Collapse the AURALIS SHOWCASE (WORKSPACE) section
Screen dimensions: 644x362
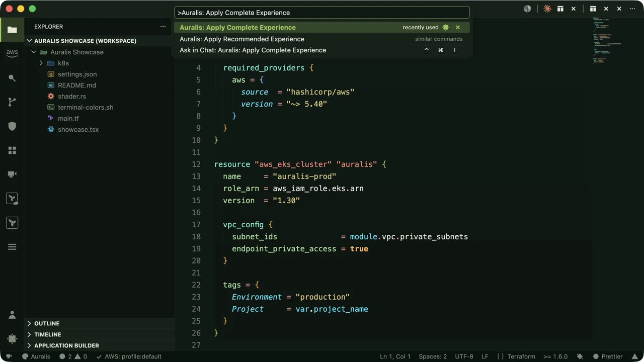pos(100,41)
